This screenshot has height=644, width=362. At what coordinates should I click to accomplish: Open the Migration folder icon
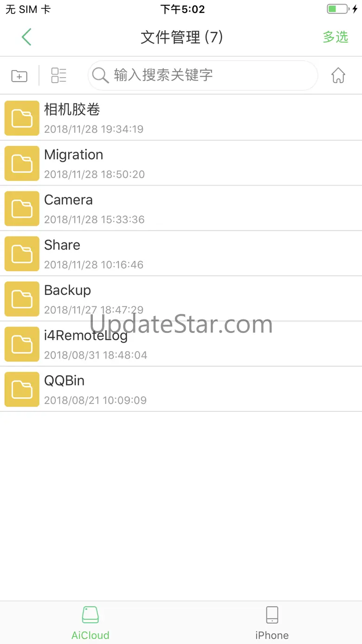[22, 163]
